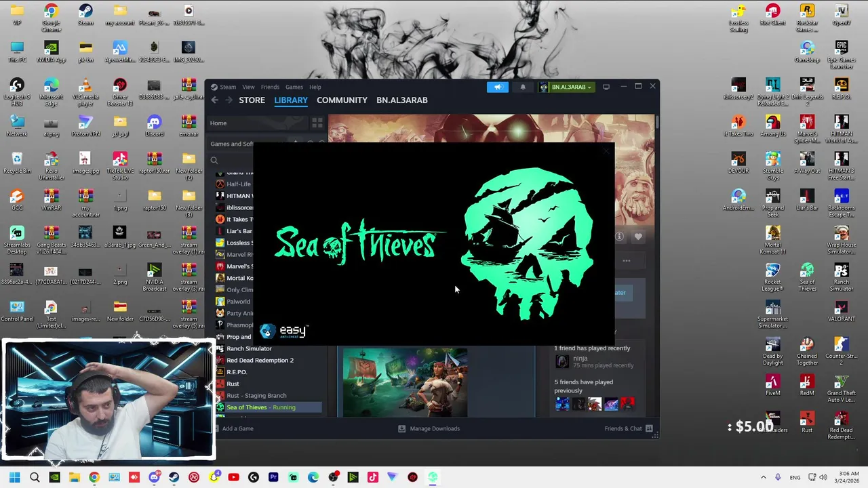Click the Steam announcements megaphone button

click(498, 87)
